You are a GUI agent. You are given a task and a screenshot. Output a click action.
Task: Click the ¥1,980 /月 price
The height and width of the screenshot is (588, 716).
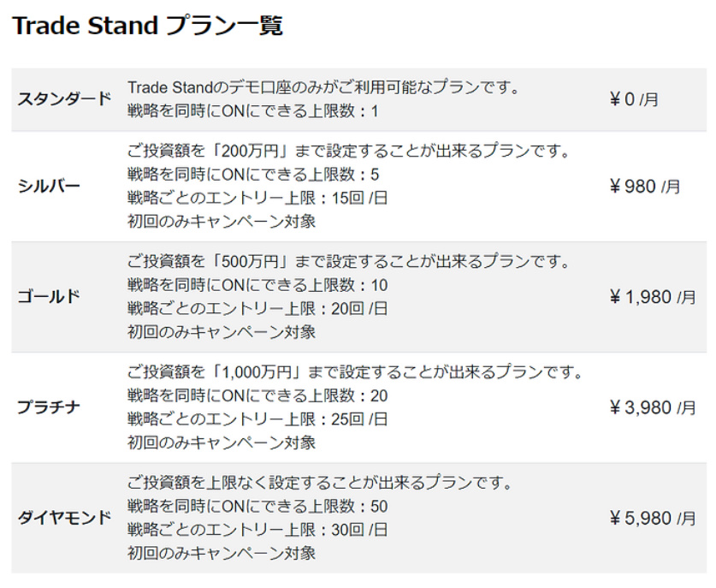tap(652, 297)
